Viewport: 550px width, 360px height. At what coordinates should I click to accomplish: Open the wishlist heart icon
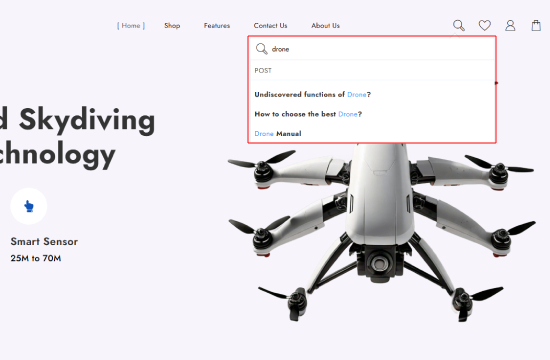point(484,25)
